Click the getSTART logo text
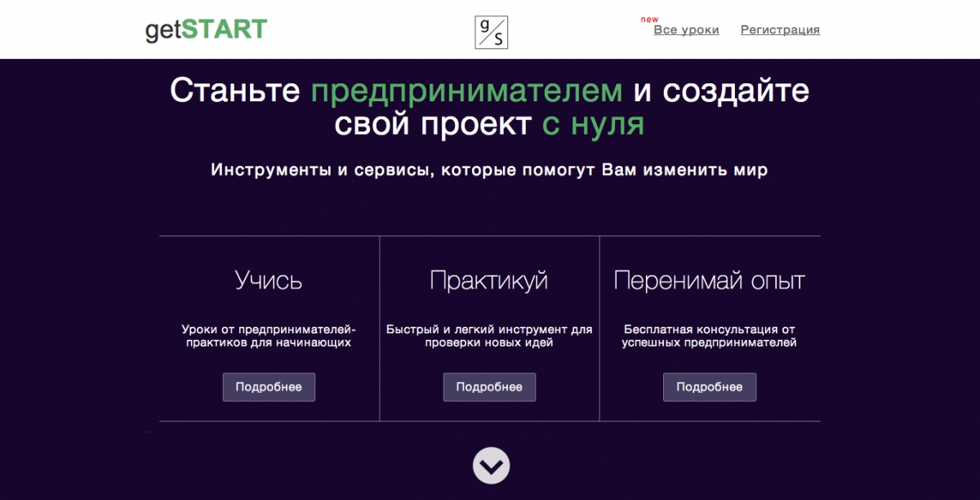 (206, 30)
